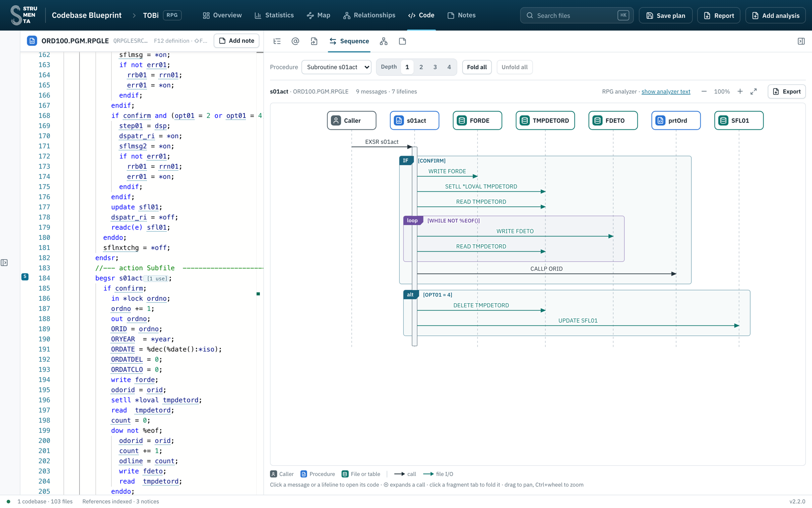Click the Search files field

pos(577,15)
